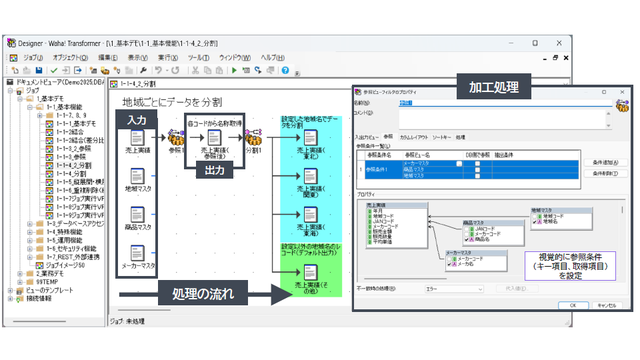Toggle 地域コード checkbox in 地域マスタ box
This screenshot has height=360, width=640.
535,216
